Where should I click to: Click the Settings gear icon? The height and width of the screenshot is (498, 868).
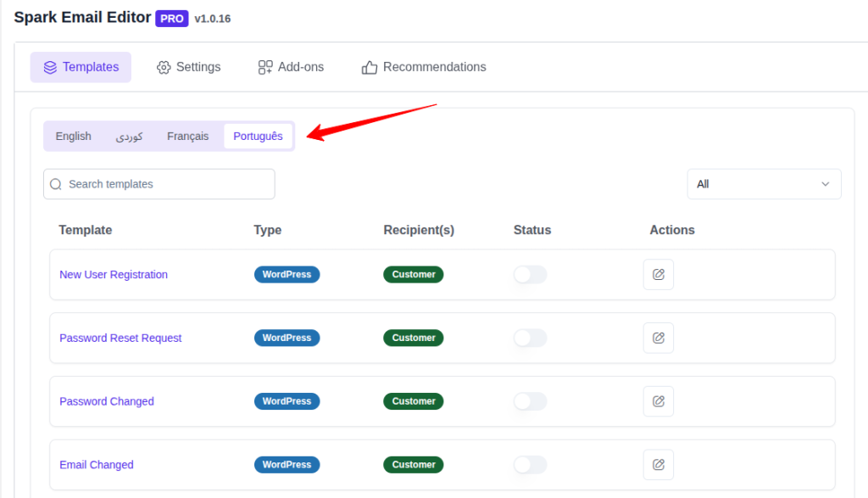click(x=164, y=67)
